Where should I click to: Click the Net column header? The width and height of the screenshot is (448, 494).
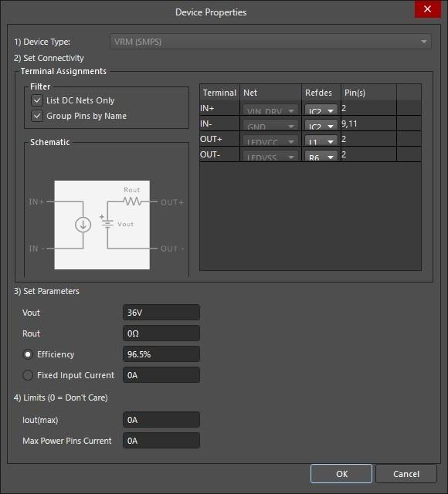271,93
